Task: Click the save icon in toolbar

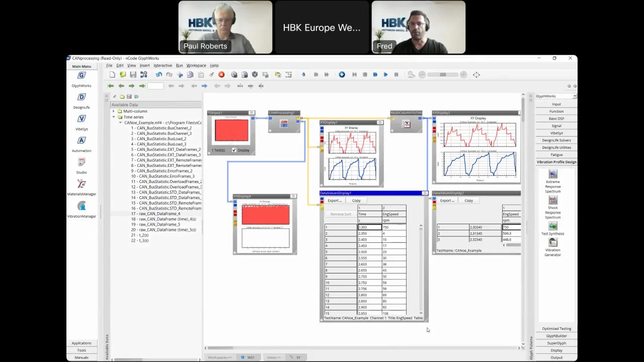Action: (133, 74)
